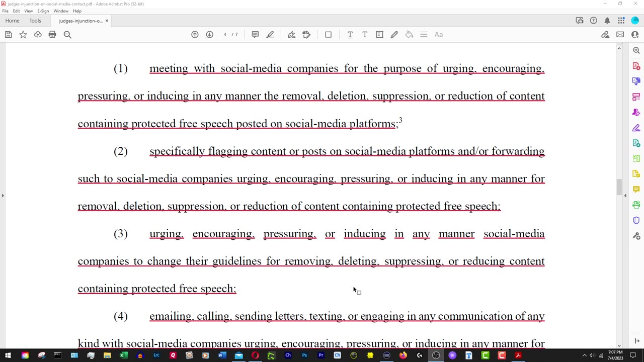Open the E-Sign menu
Screen dimensions: 644x362
(x=43, y=11)
